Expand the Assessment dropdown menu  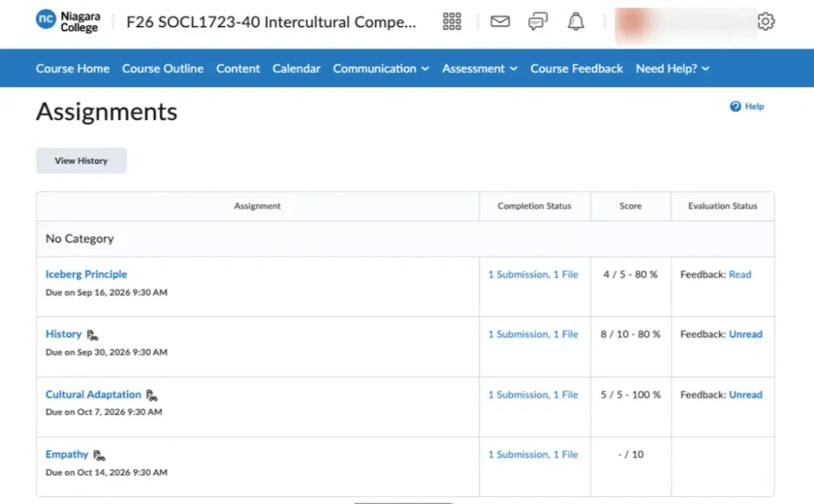pos(479,68)
